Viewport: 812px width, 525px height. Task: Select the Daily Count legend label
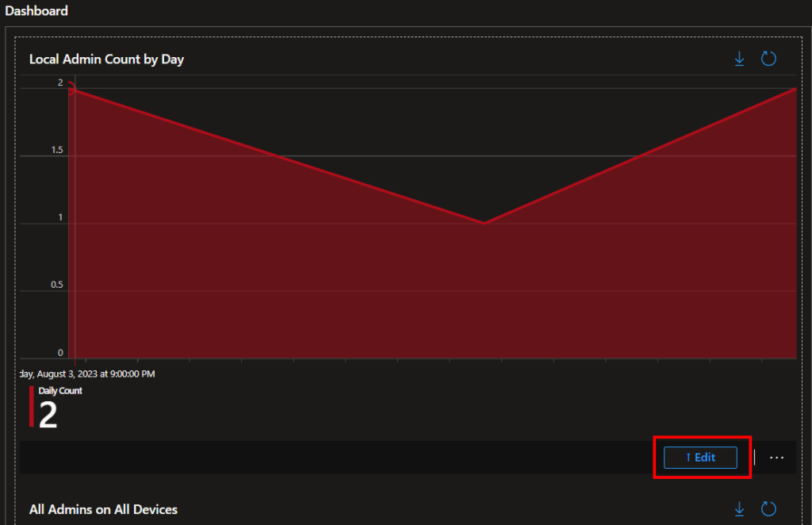click(x=60, y=390)
